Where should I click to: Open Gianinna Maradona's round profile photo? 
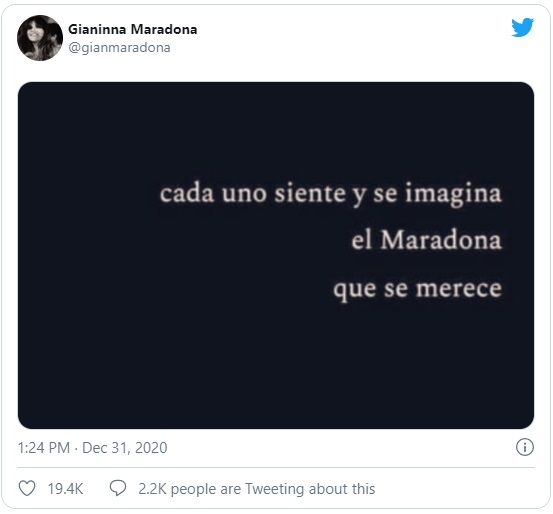click(x=40, y=38)
